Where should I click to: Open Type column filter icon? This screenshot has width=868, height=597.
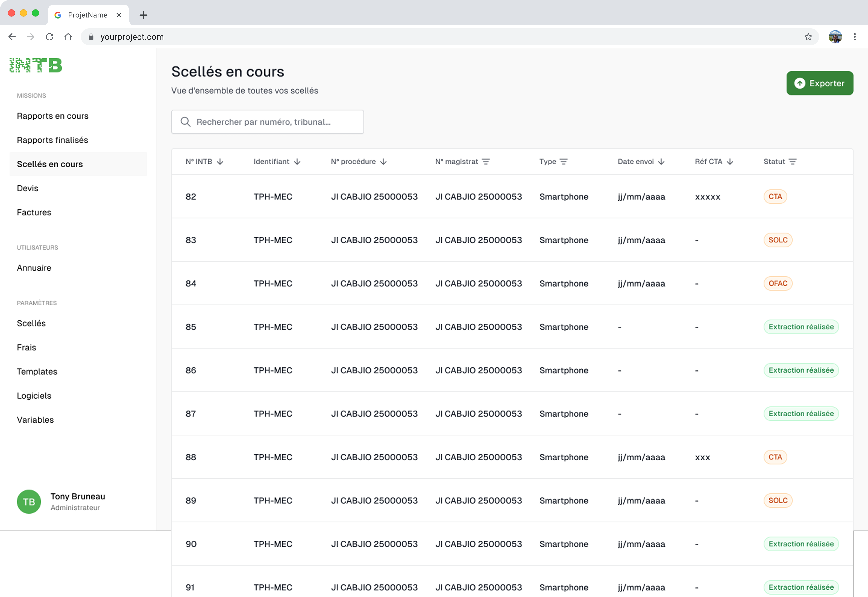(x=564, y=162)
